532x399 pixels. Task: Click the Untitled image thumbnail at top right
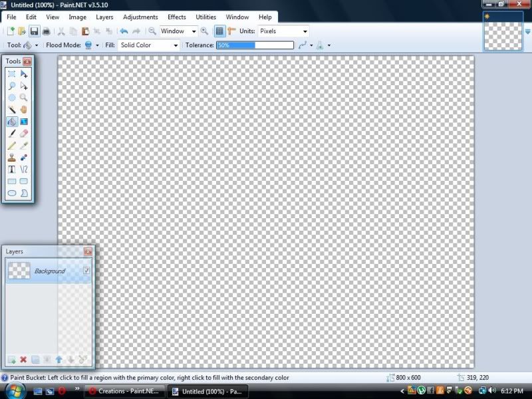pyautogui.click(x=503, y=31)
